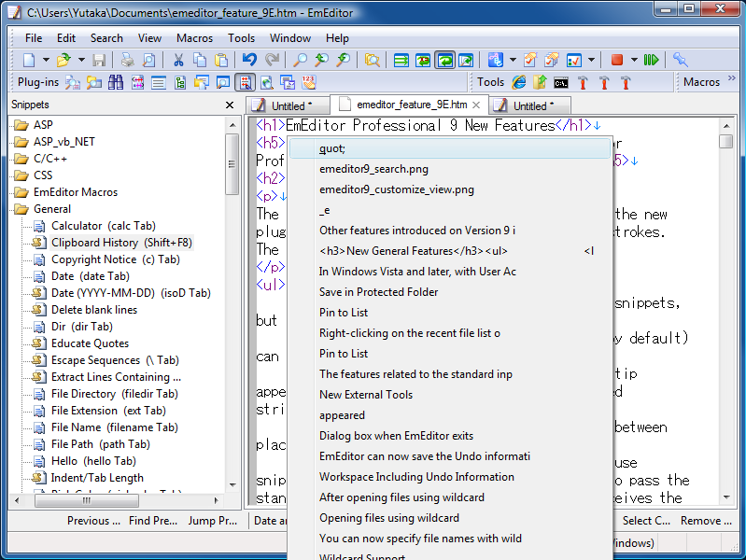Click the red Stop macro icon
Image resolution: width=746 pixels, height=560 pixels.
(617, 60)
